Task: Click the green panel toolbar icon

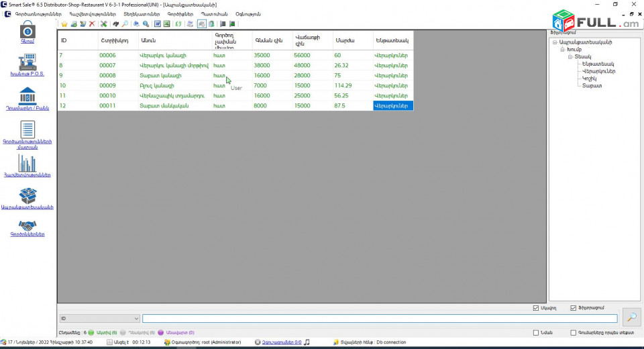Action: (233, 24)
